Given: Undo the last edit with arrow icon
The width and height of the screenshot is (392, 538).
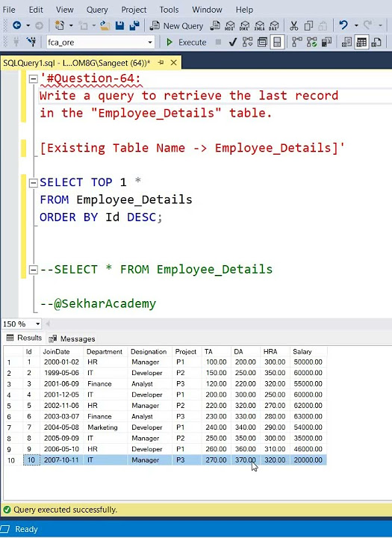Looking at the screenshot, I should coord(343,25).
